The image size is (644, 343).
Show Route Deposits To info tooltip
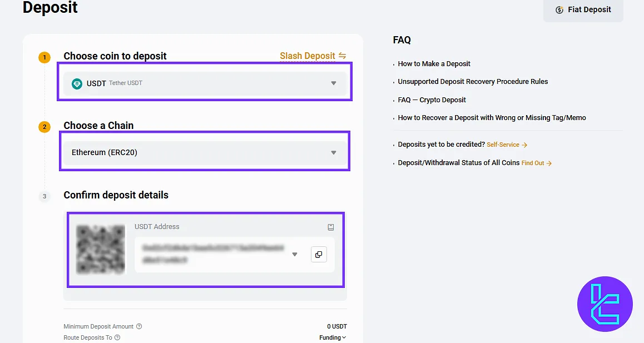coord(117,337)
